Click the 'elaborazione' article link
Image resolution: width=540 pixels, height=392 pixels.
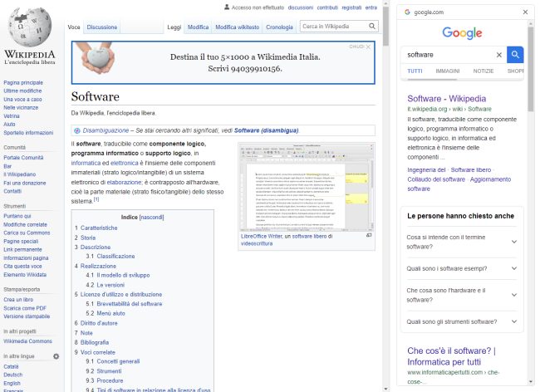(x=124, y=182)
